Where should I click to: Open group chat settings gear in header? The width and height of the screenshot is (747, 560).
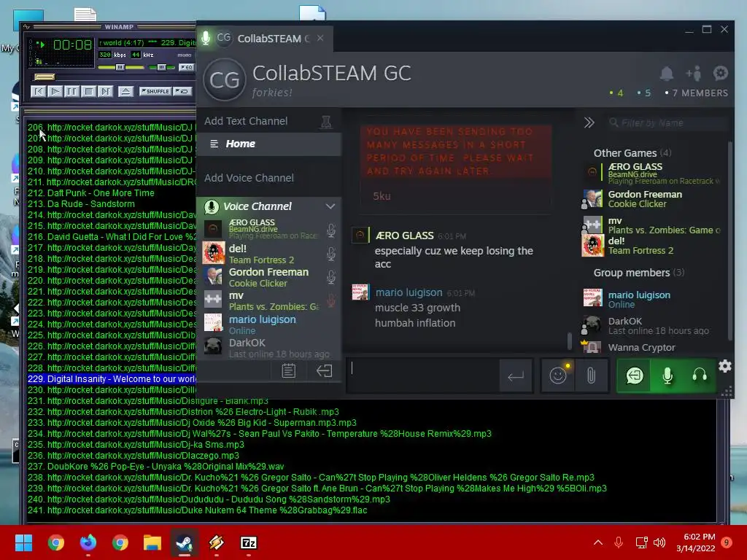pos(720,74)
